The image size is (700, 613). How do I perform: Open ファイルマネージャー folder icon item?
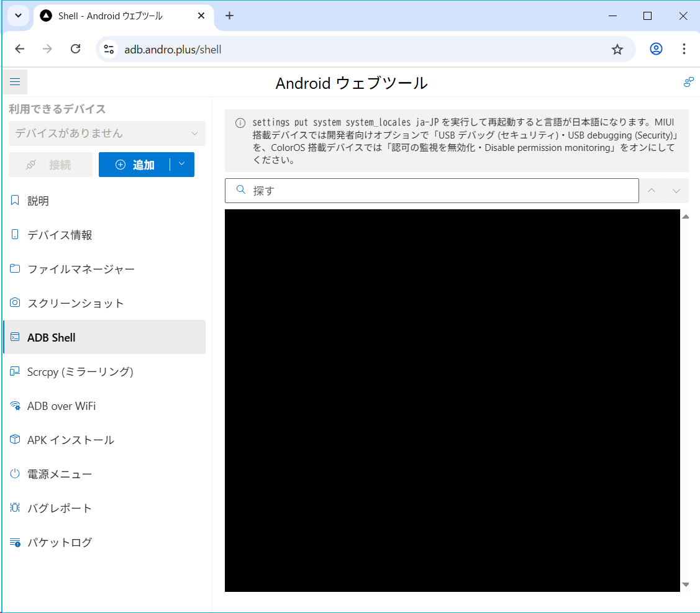pos(81,269)
